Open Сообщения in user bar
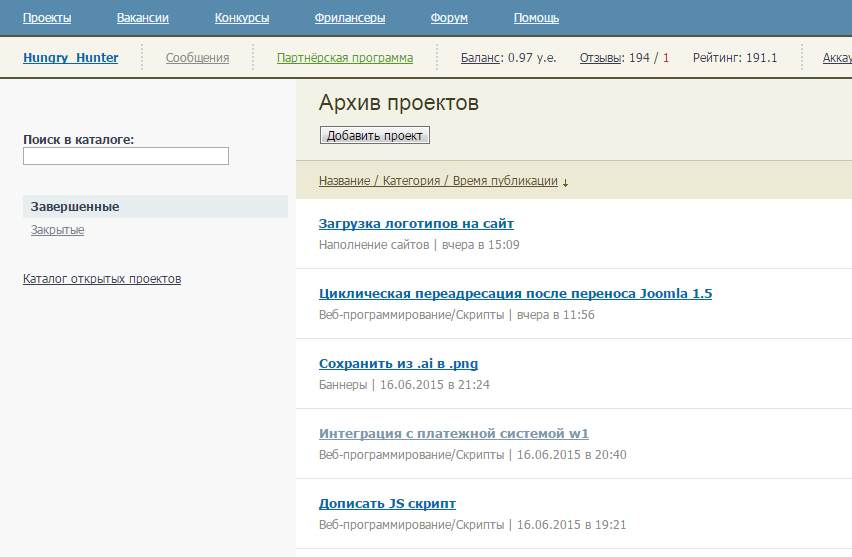Image resolution: width=852 pixels, height=557 pixels. pyautogui.click(x=197, y=58)
